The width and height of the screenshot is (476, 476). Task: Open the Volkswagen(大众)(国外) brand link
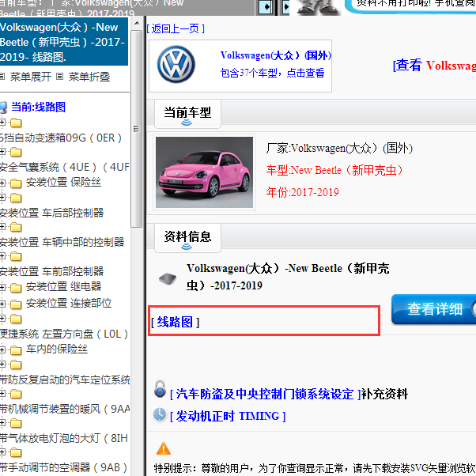pos(276,55)
